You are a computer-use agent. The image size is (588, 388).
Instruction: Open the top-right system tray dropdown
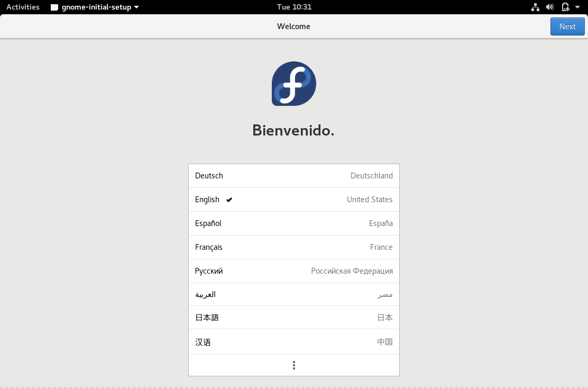pos(577,7)
